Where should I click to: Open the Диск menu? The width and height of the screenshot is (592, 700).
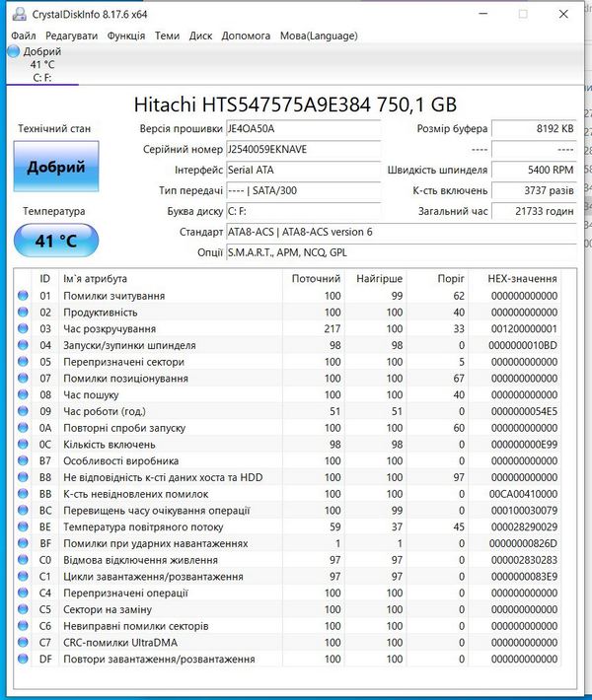tap(200, 35)
